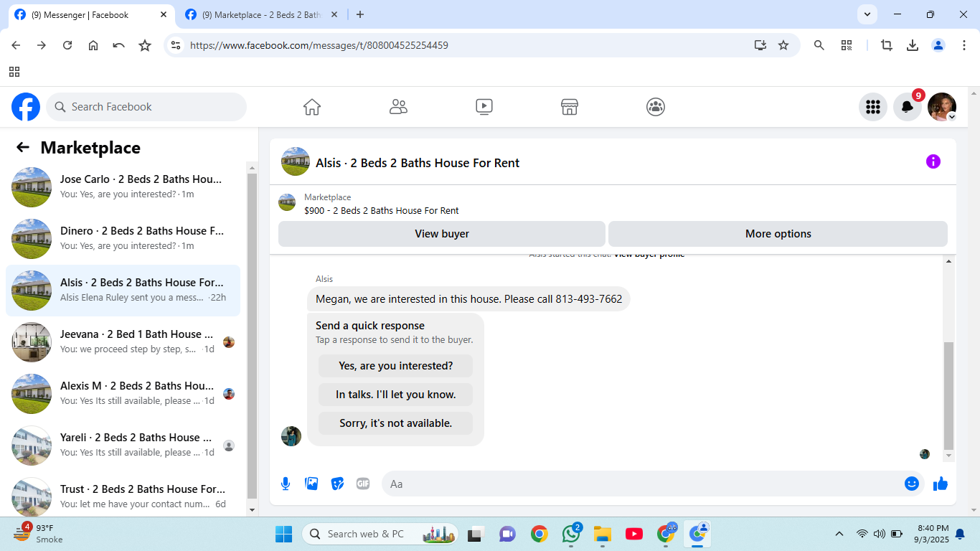
Task: Open the browser three-dot menu
Action: point(964,45)
